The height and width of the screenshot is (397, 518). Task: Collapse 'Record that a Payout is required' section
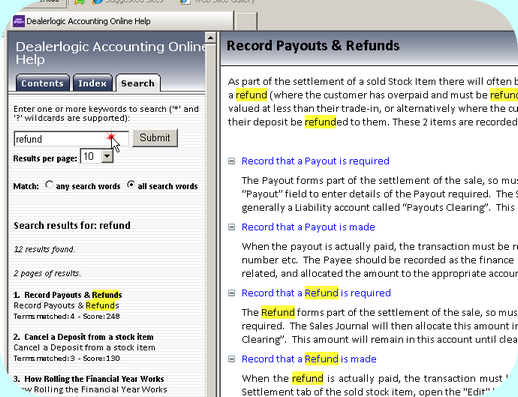(x=232, y=161)
